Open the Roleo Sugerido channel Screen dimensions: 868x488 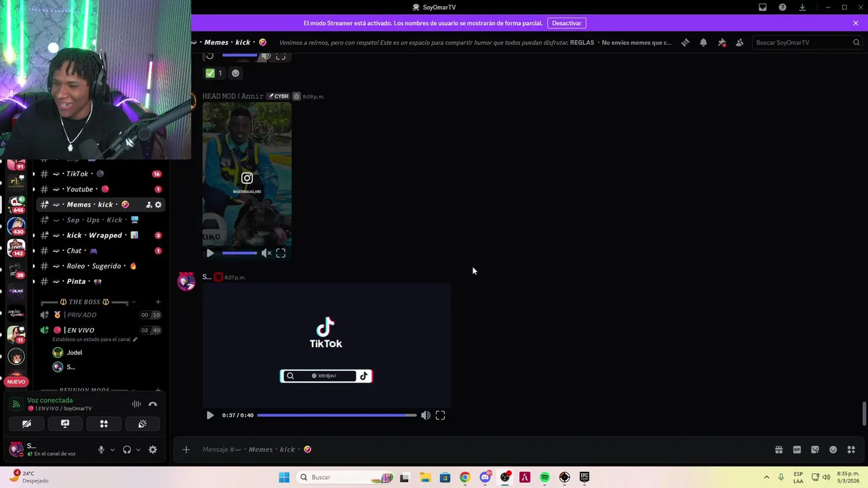100,266
